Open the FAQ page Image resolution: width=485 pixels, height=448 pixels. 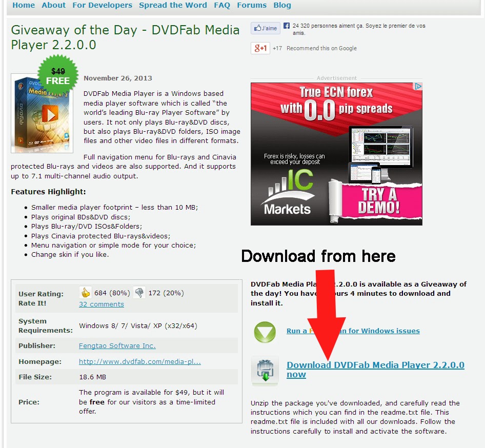(x=222, y=5)
